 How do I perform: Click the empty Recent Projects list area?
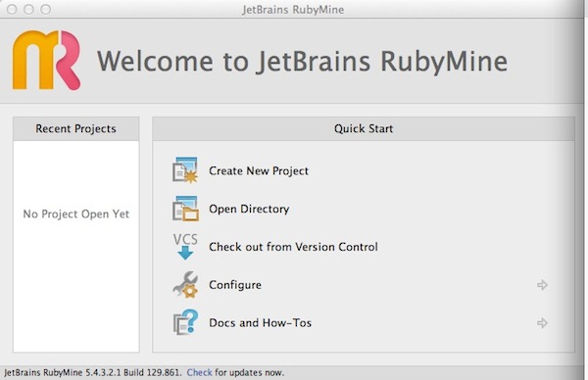76,246
